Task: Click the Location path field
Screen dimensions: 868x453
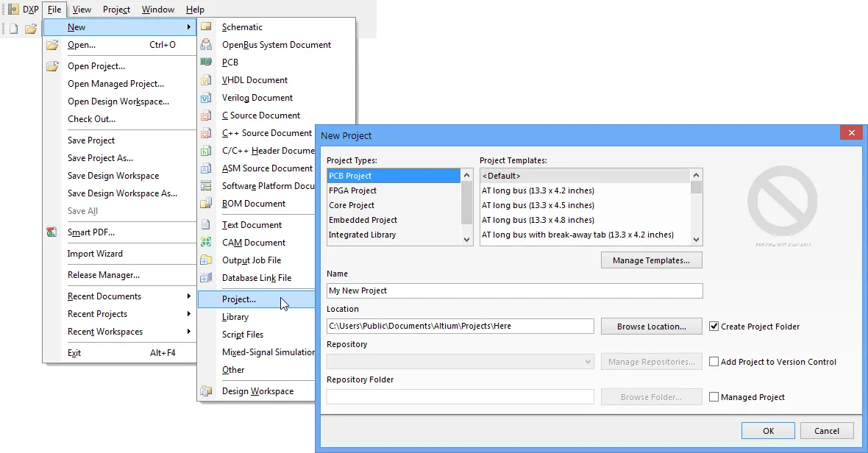Action: (x=460, y=326)
